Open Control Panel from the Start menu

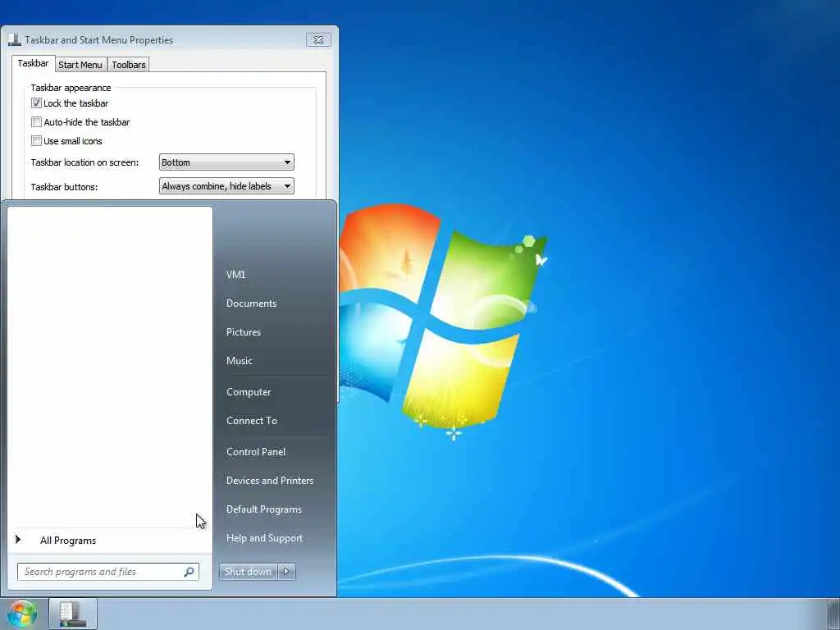(x=256, y=452)
